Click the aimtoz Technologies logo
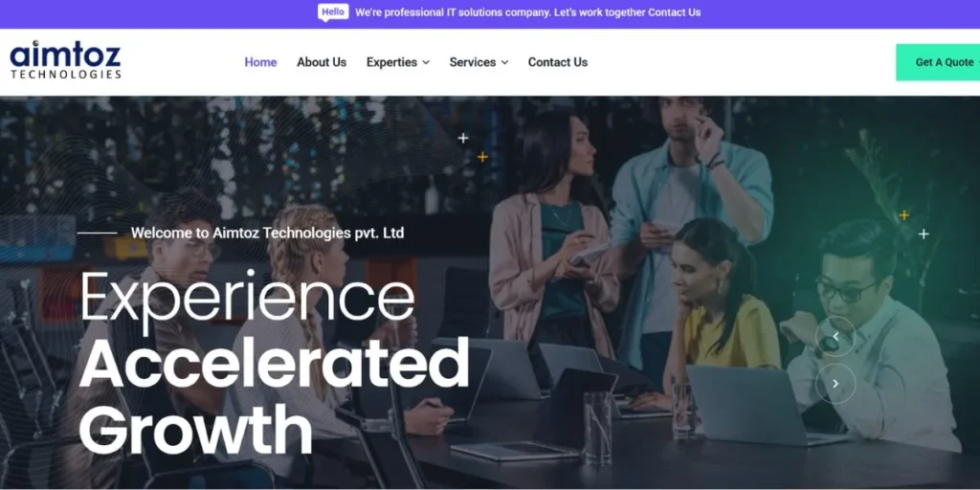The image size is (980, 490). (x=65, y=60)
